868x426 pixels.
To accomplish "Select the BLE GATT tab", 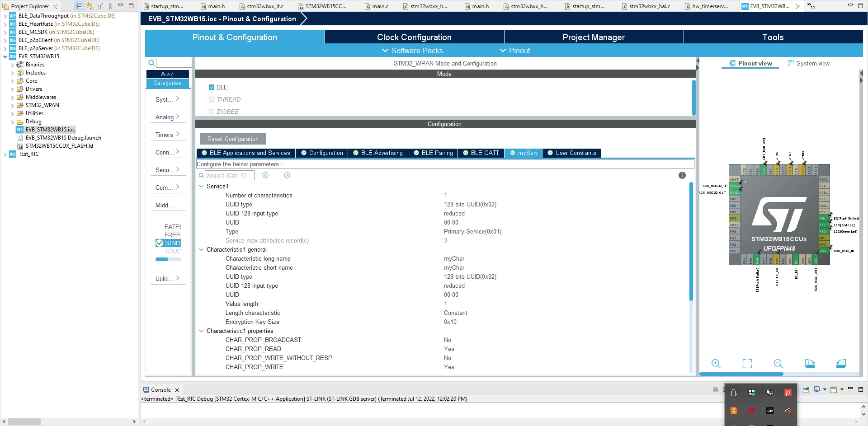I will [x=481, y=153].
